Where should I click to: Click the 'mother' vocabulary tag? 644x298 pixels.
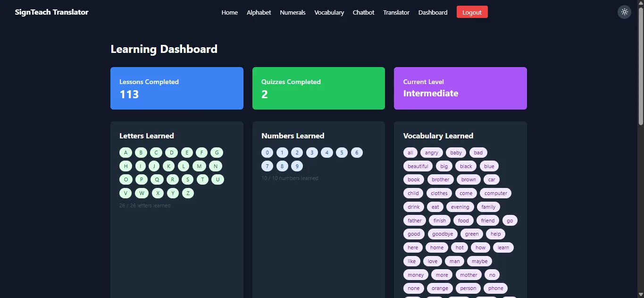coord(468,275)
